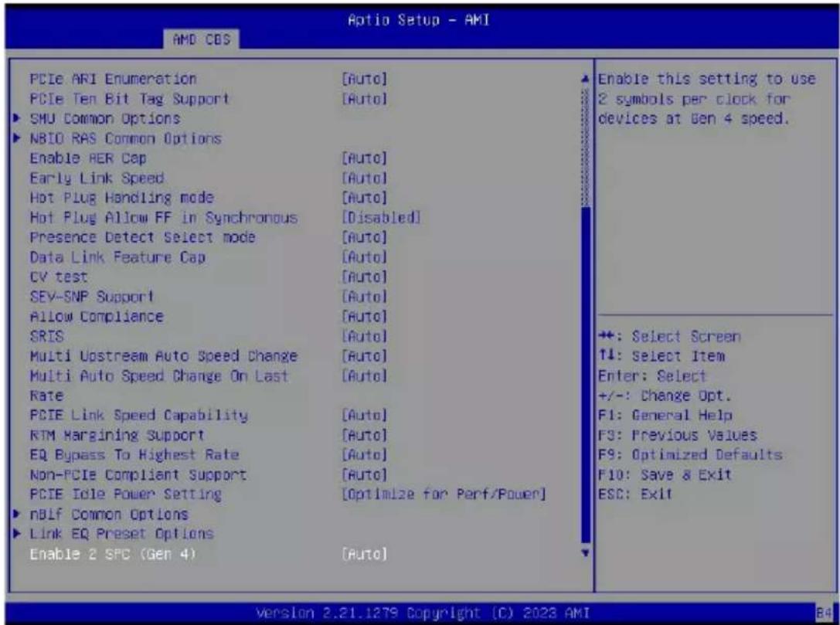Select Multi Upstream Auto Speed Change

pos(163,356)
